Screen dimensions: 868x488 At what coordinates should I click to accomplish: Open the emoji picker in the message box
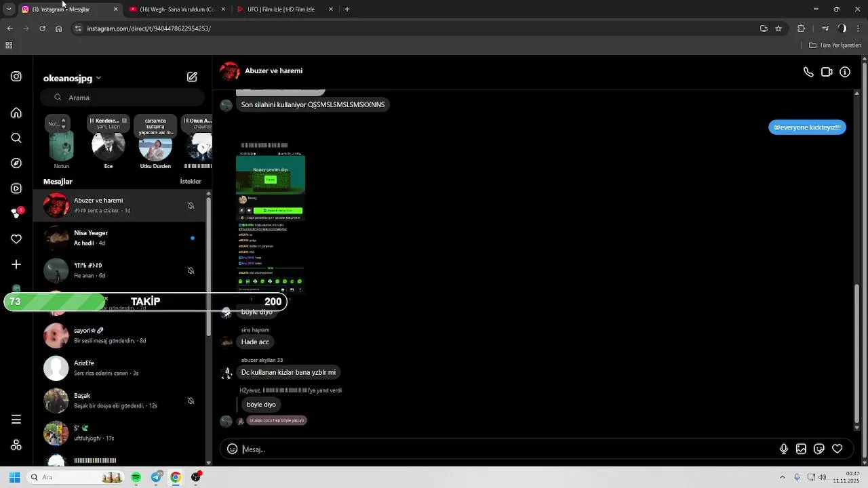pyautogui.click(x=232, y=449)
